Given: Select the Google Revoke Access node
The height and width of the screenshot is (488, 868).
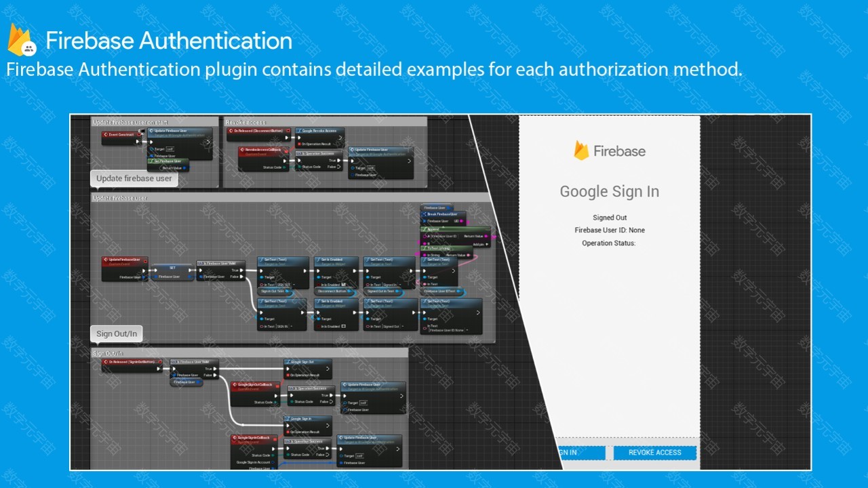Looking at the screenshot, I should [319, 137].
